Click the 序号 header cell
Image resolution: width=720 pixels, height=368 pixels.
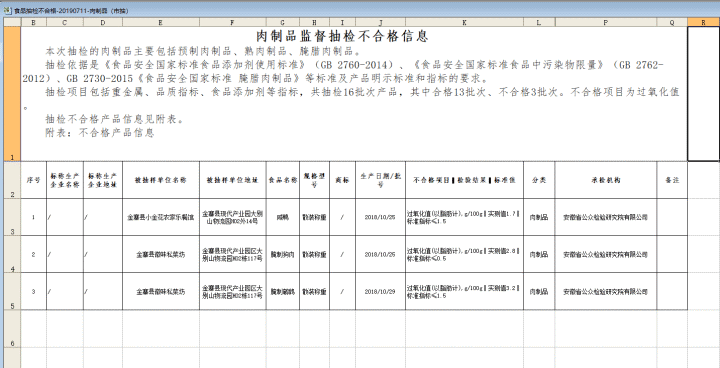click(34, 180)
